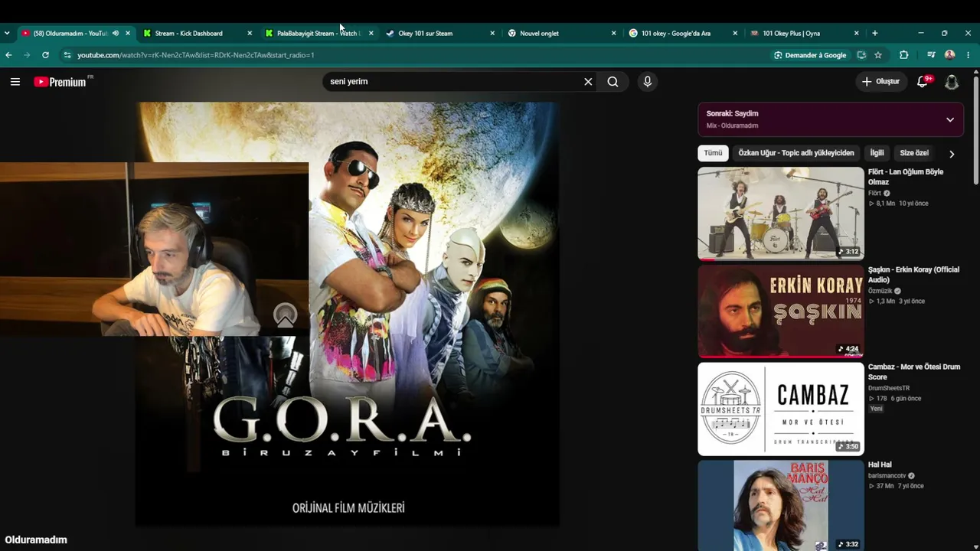Viewport: 980px width, 551px height.
Task: Click the Erkin Koray Şaşkın thumbnail
Action: [x=781, y=311]
